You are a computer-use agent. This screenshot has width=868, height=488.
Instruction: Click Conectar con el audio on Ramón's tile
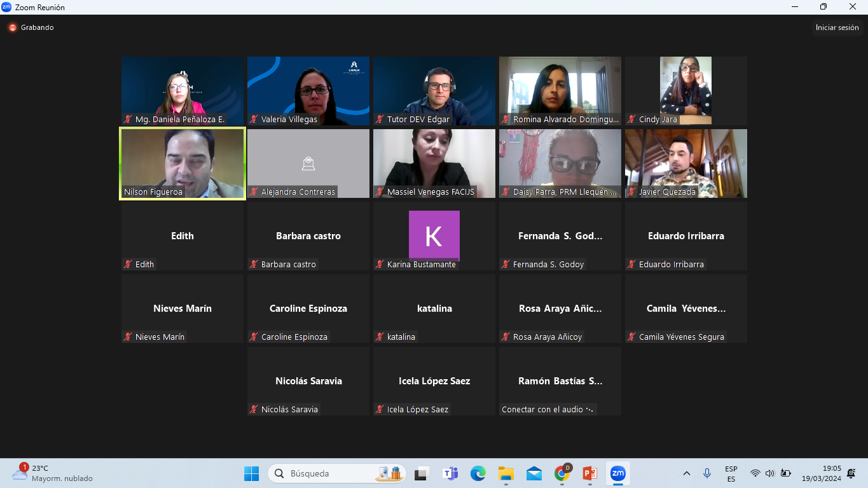pos(547,409)
